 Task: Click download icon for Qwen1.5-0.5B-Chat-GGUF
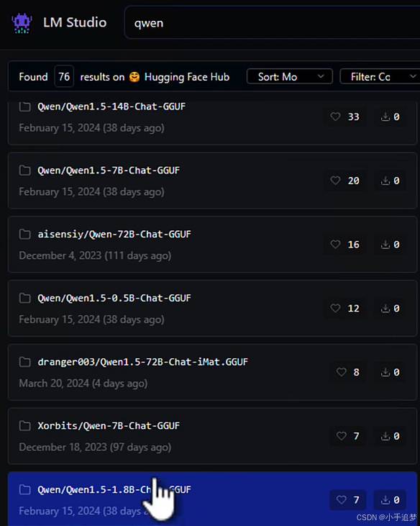click(385, 308)
